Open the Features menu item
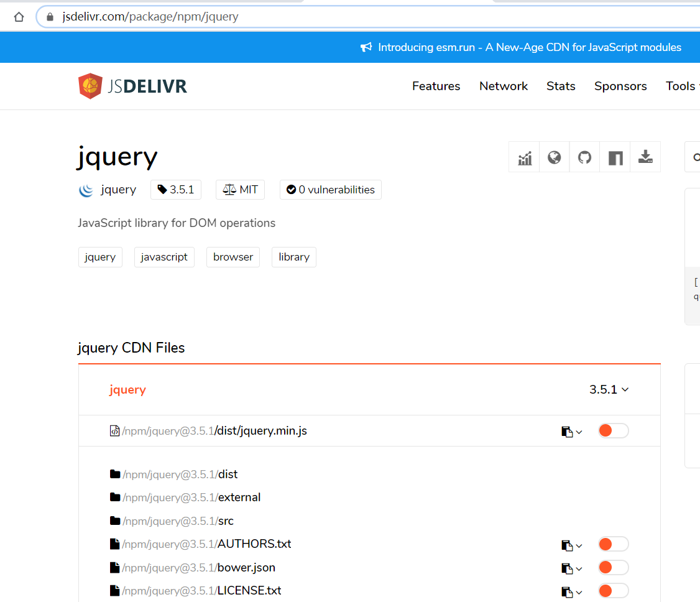700x602 pixels. click(x=436, y=86)
